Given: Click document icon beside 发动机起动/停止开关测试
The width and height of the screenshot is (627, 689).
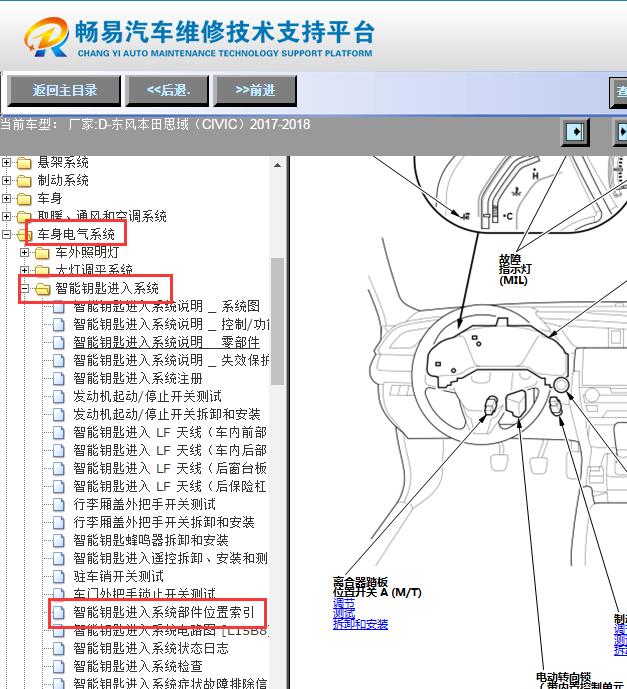Looking at the screenshot, I should coord(58,396).
